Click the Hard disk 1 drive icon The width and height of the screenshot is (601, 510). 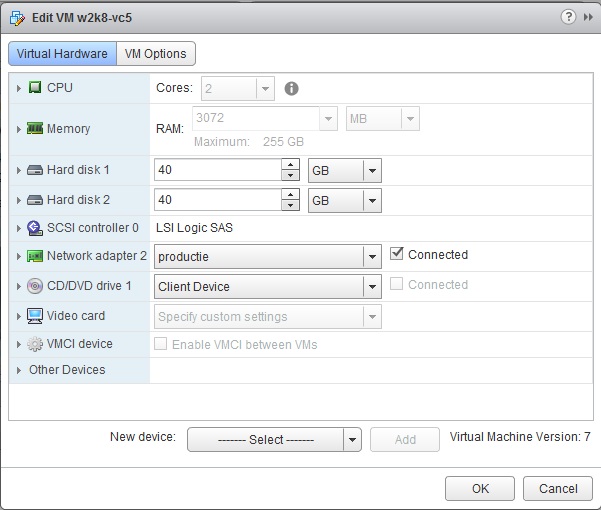(35, 170)
